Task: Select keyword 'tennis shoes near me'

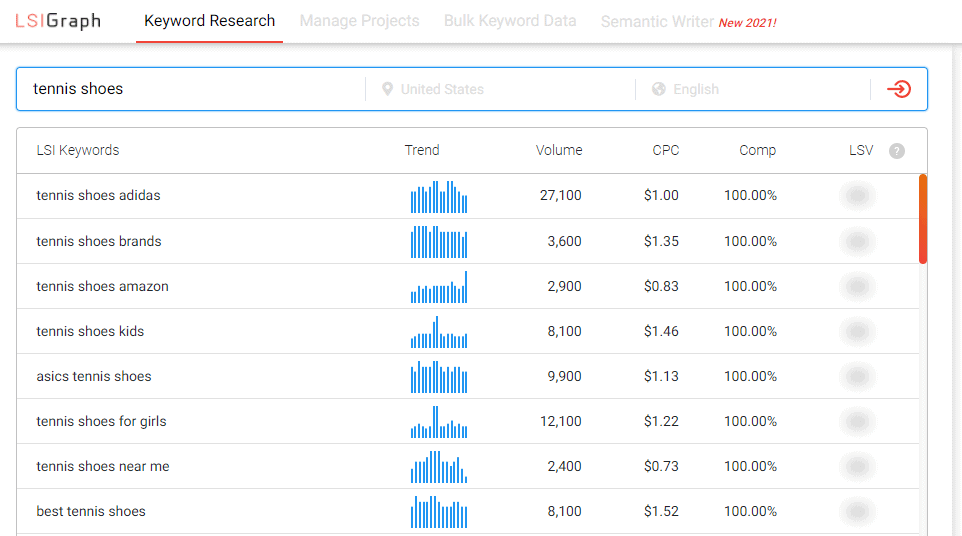Action: [103, 466]
